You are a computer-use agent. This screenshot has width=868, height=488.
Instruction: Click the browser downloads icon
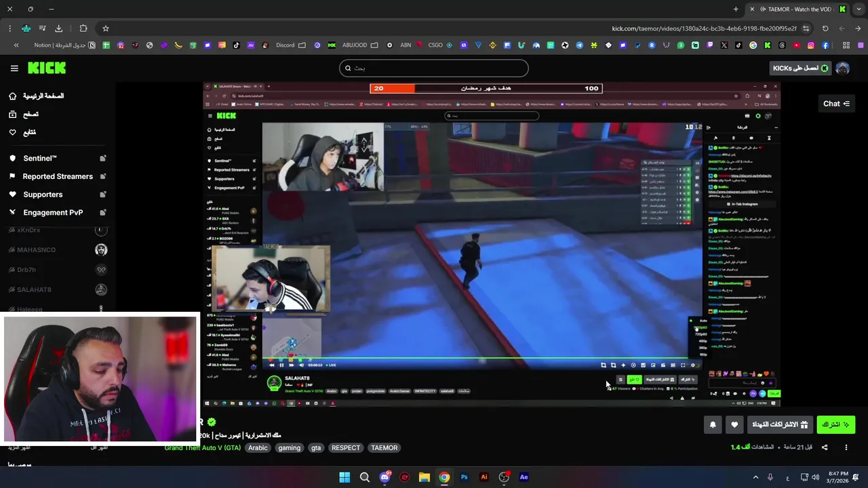click(x=58, y=28)
